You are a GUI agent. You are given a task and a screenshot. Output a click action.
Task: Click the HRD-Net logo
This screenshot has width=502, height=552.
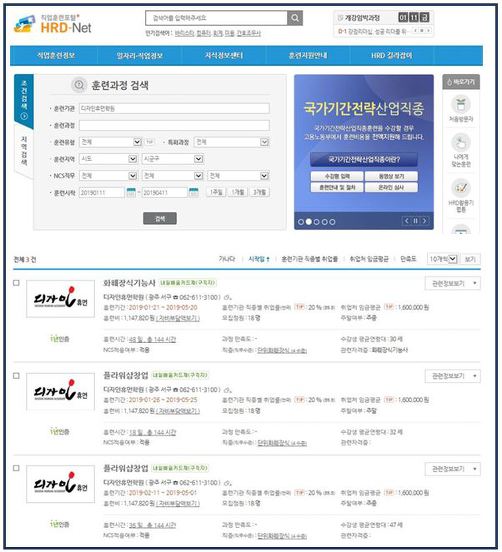(52, 24)
